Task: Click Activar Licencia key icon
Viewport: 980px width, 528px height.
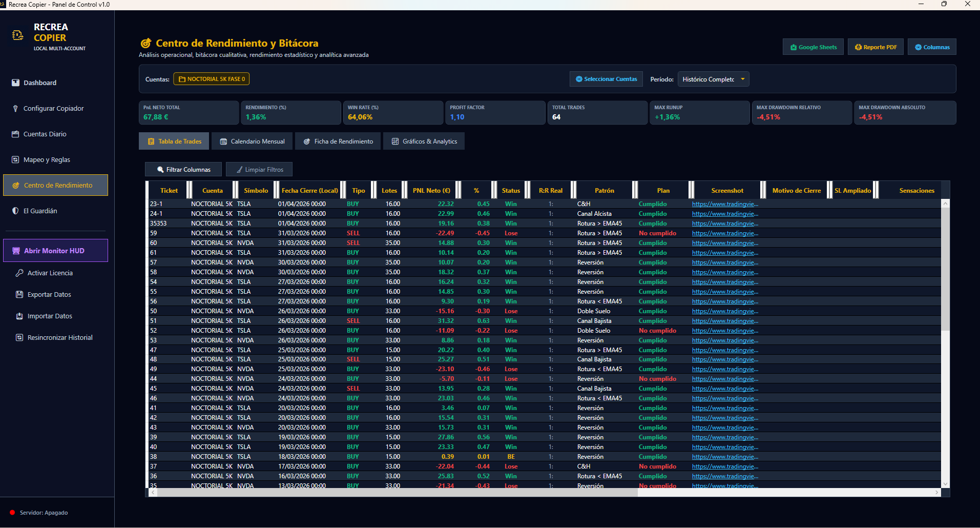Action: [x=19, y=273]
